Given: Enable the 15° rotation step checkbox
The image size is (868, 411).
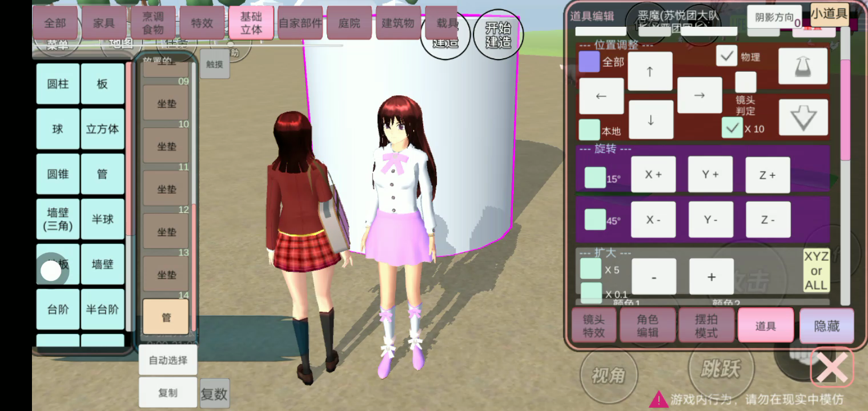Looking at the screenshot, I should click(595, 178).
